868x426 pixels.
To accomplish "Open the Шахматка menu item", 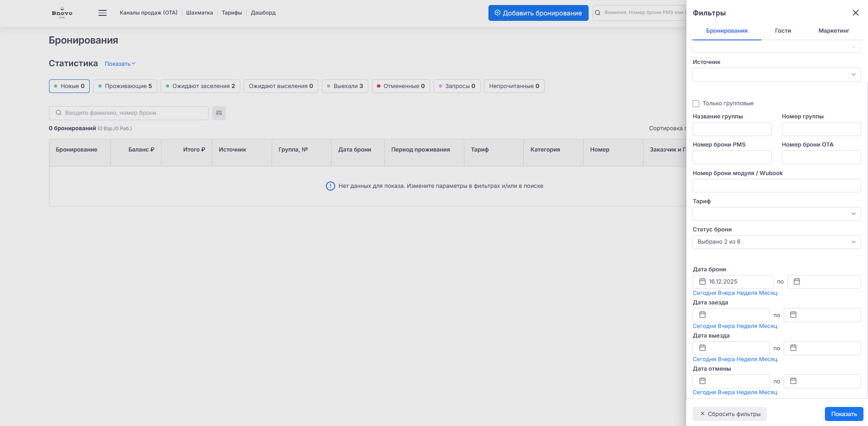I will pyautogui.click(x=199, y=13).
